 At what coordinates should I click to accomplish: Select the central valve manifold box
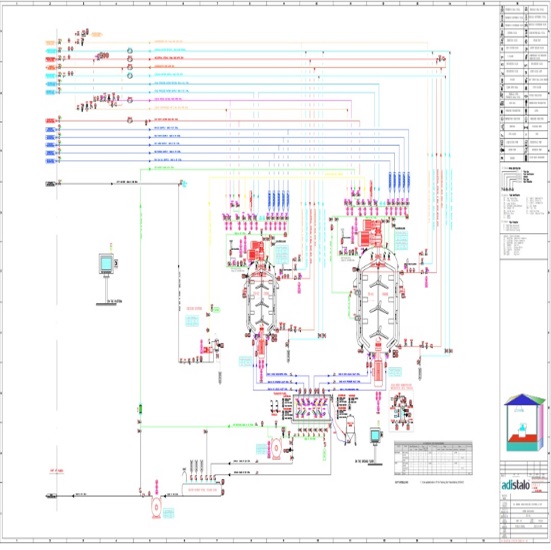point(312,408)
